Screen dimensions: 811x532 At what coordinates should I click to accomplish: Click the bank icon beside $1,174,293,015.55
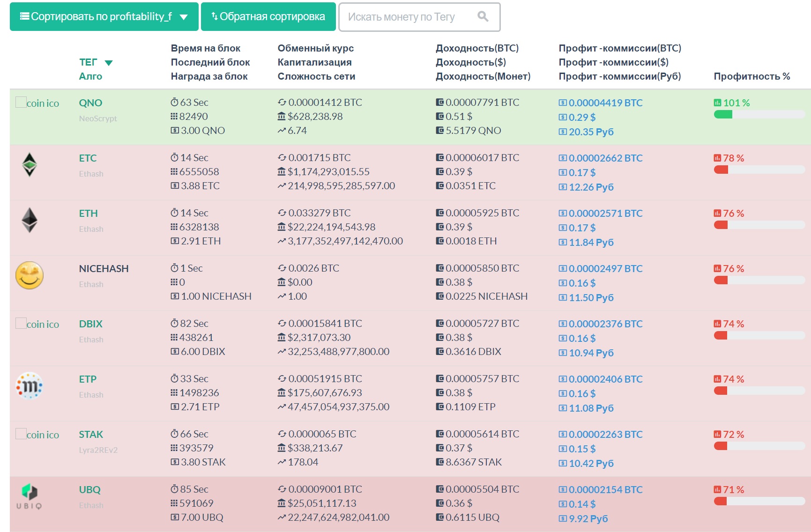coord(282,171)
